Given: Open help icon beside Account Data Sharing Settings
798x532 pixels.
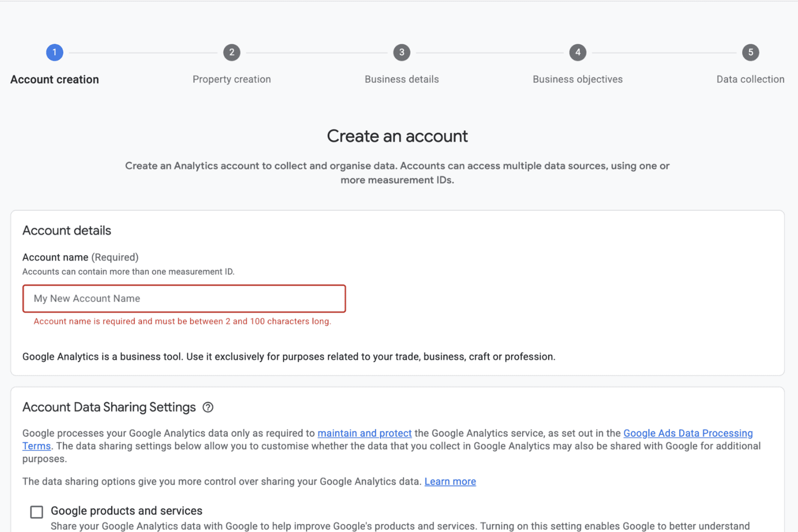Looking at the screenshot, I should coord(208,407).
